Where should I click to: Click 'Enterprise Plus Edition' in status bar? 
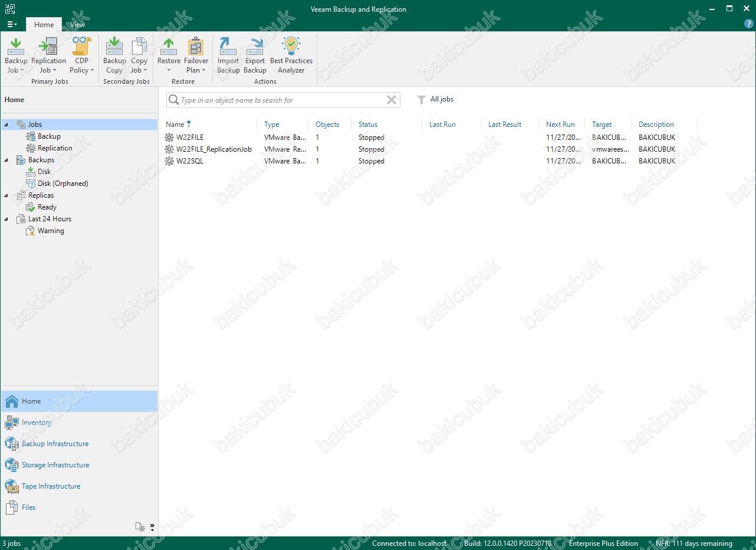coord(603,544)
